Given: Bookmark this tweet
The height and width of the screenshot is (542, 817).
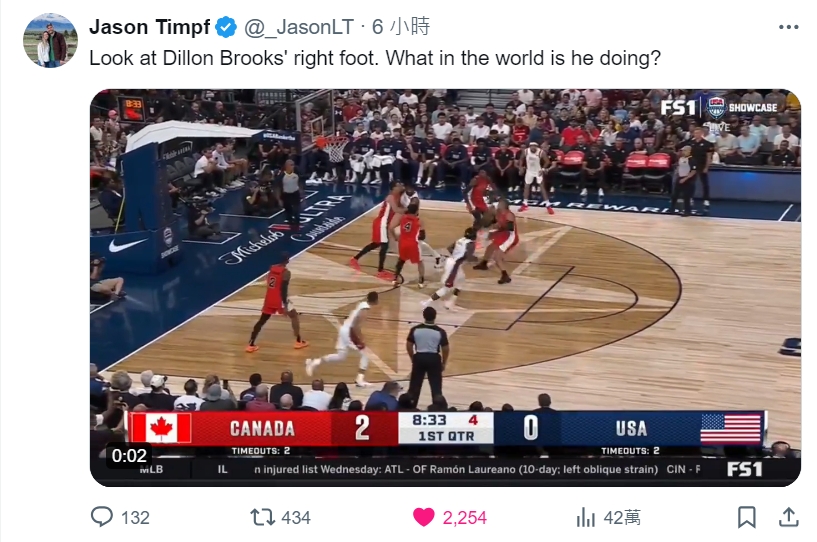Looking at the screenshot, I should coord(747,518).
